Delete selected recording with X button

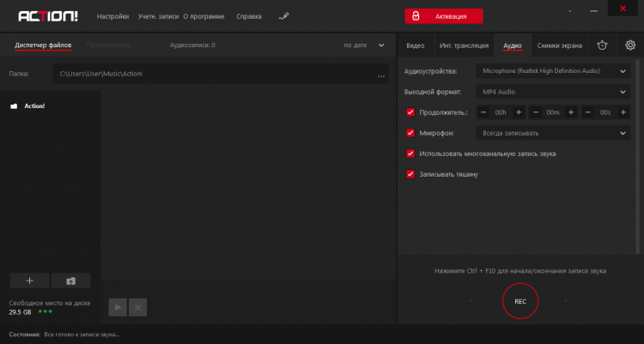point(138,307)
